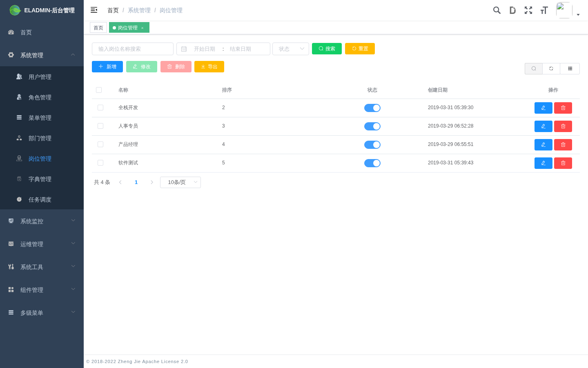Open global search magnifier in header
Screen dimensions: 588x368
point(497,10)
